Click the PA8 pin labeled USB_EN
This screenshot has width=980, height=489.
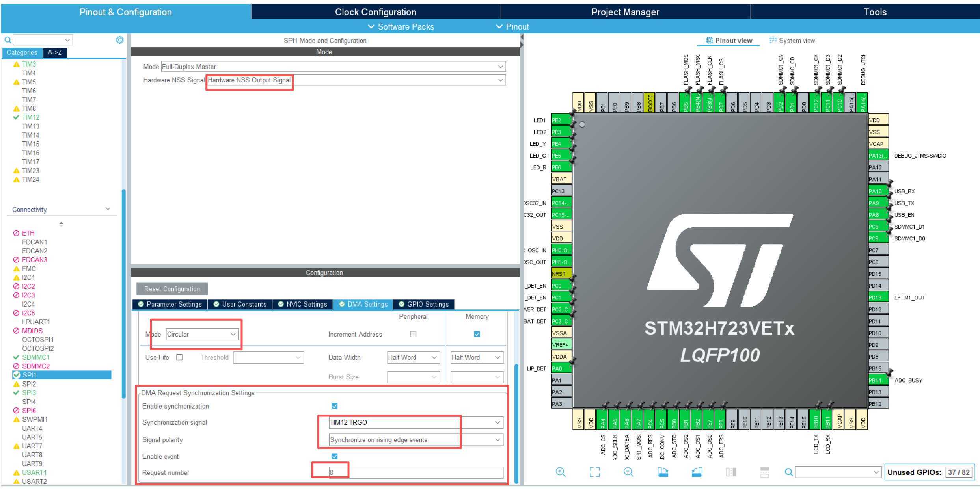878,215
